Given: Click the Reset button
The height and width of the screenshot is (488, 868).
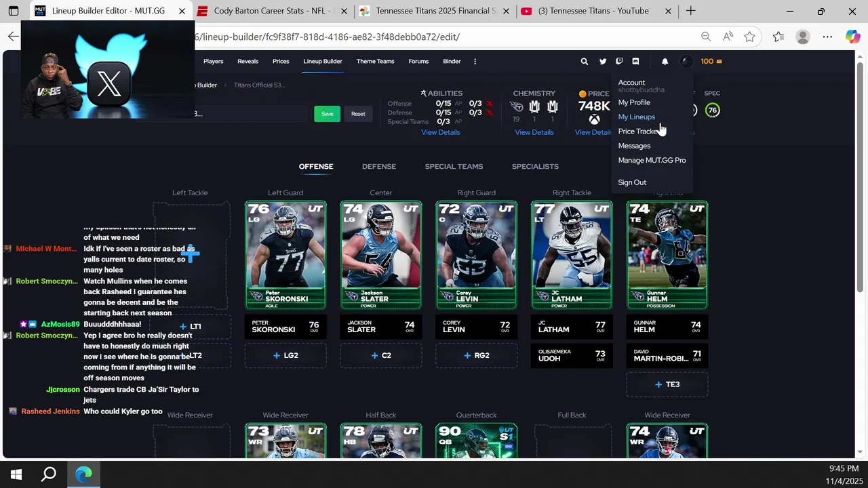Looking at the screenshot, I should (x=358, y=114).
